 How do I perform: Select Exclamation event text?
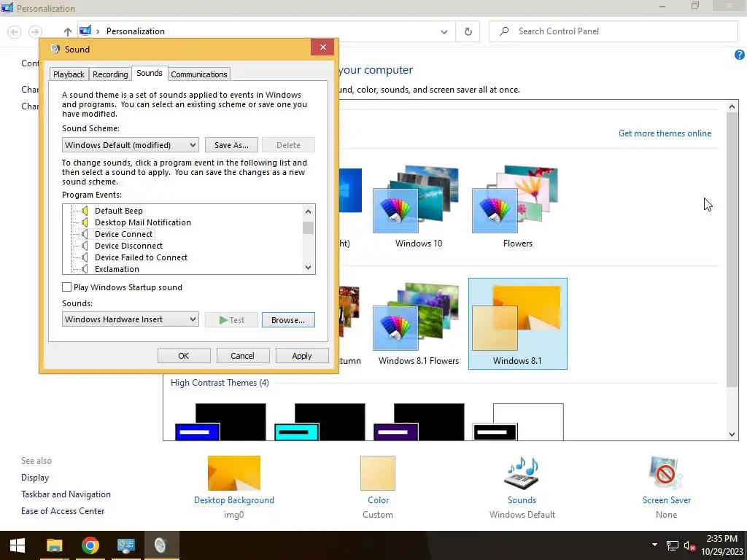point(117,269)
